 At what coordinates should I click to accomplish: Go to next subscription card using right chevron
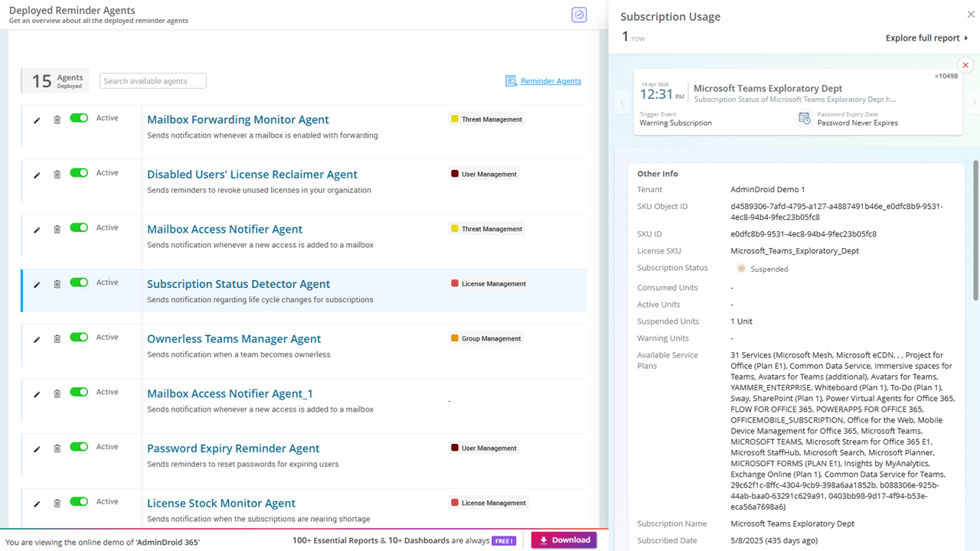(x=973, y=102)
